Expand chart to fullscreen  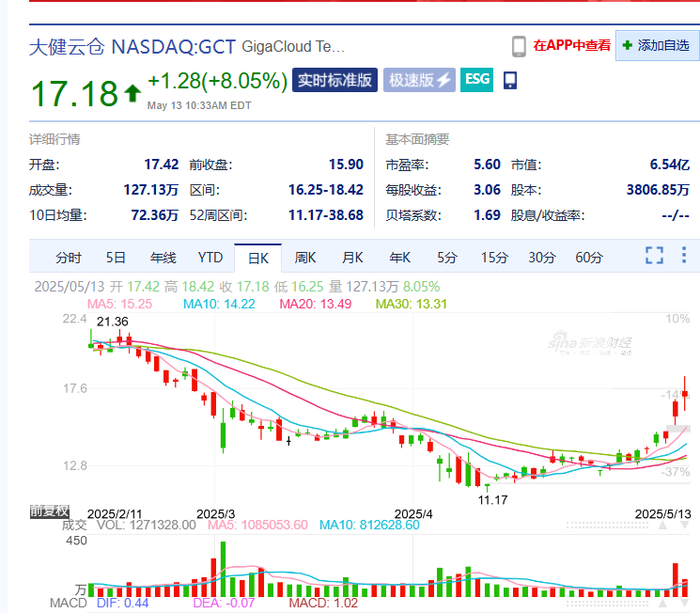tap(654, 256)
